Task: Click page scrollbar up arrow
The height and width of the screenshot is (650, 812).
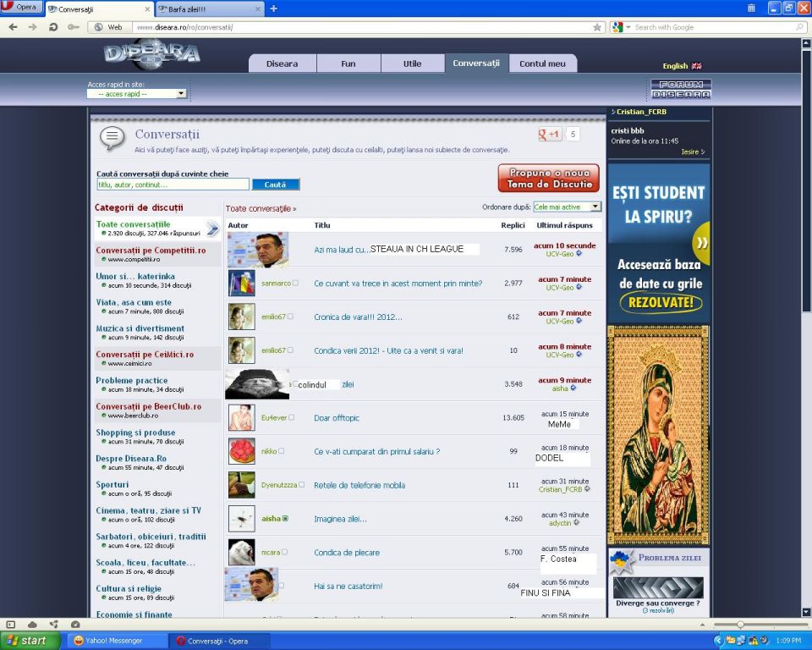Action: (806, 44)
